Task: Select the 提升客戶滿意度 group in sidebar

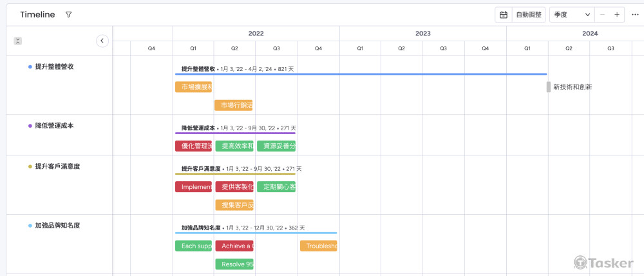Action: [57, 166]
